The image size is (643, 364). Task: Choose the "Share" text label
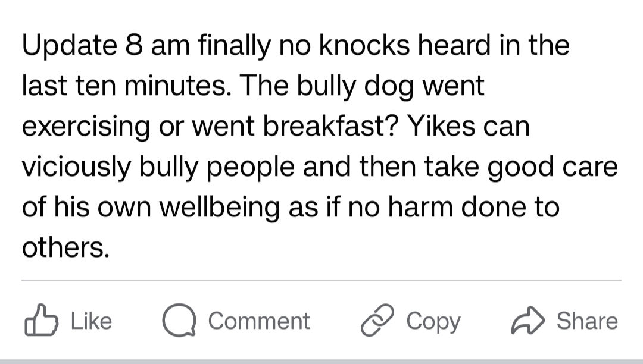click(587, 321)
